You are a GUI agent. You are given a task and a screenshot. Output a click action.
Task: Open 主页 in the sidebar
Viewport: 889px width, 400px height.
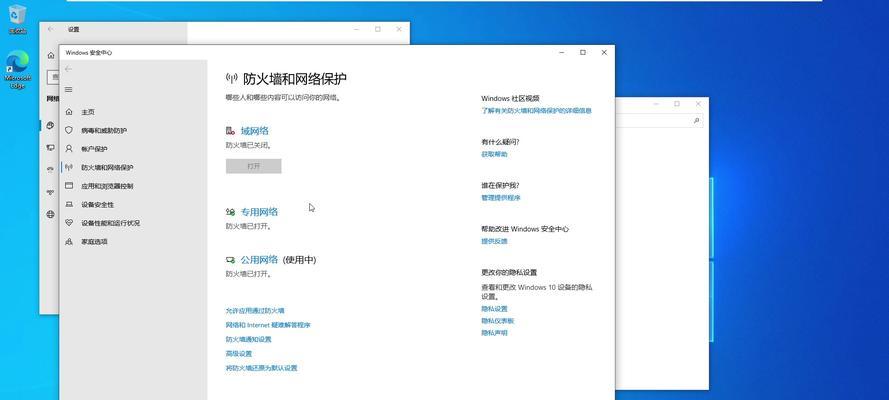click(88, 112)
